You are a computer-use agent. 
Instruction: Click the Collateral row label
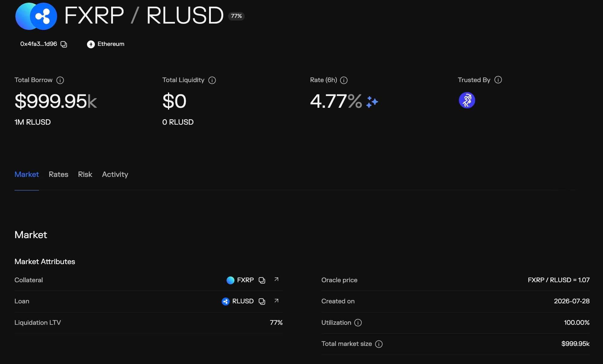coord(29,280)
